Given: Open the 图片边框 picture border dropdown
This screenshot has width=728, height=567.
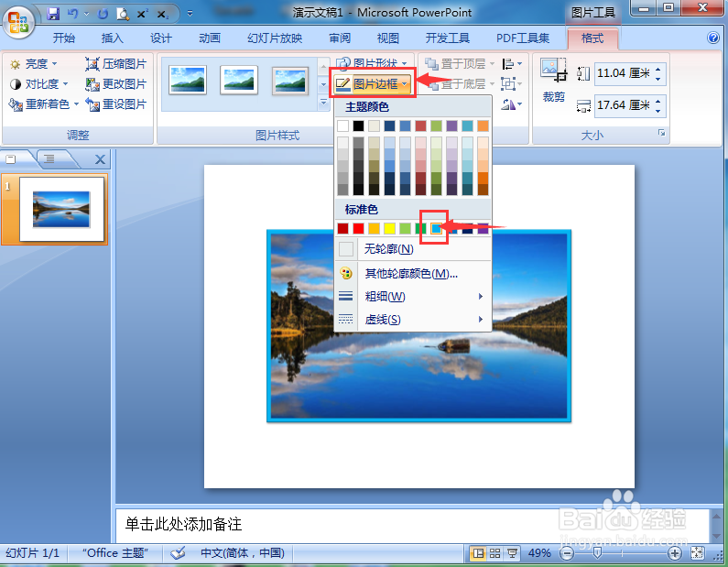Looking at the screenshot, I should coord(373,84).
